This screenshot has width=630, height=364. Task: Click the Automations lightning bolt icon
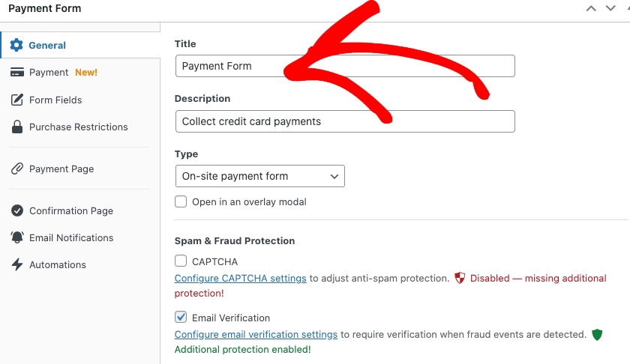pos(16,265)
